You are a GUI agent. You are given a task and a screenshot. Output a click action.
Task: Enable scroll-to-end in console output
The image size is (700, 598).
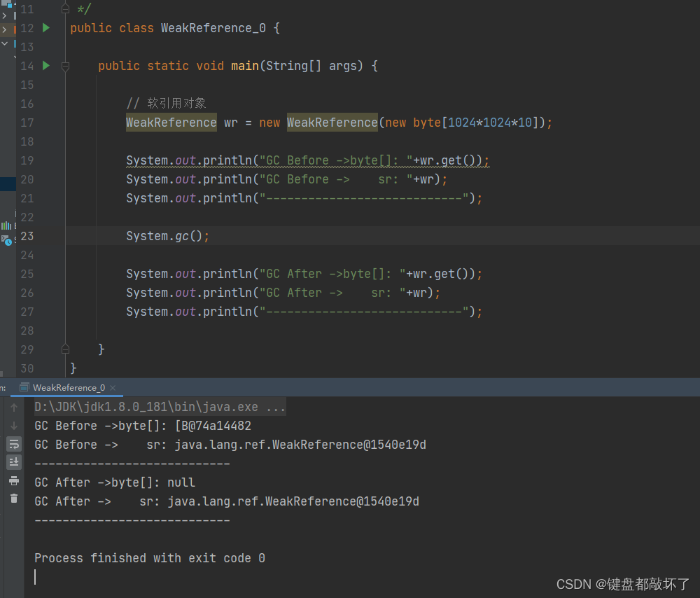coord(14,461)
